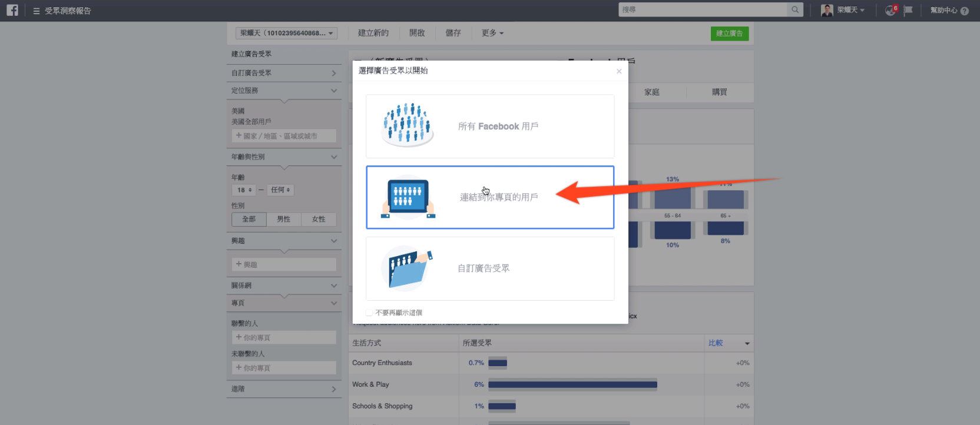Click the Country Enthusiasts 0.7% bar
The height and width of the screenshot is (425, 980).
(x=498, y=363)
